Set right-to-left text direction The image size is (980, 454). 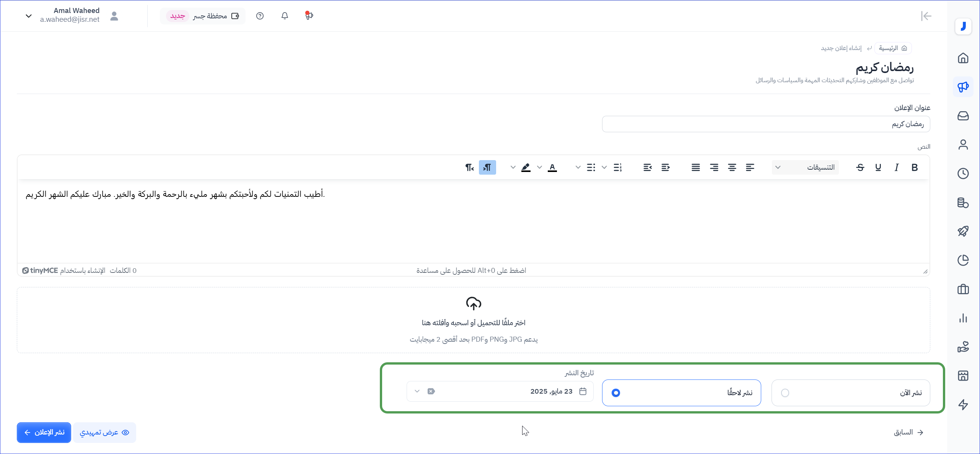[469, 167]
